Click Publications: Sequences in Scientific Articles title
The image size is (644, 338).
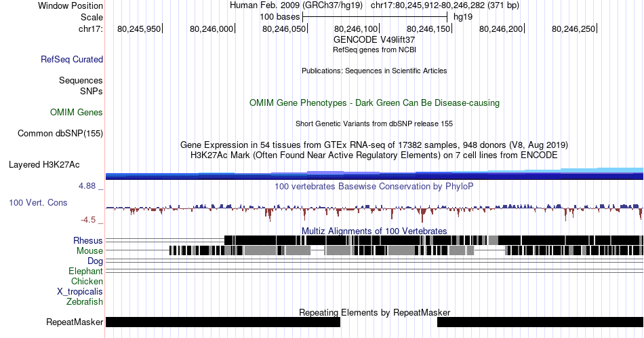coord(374,71)
